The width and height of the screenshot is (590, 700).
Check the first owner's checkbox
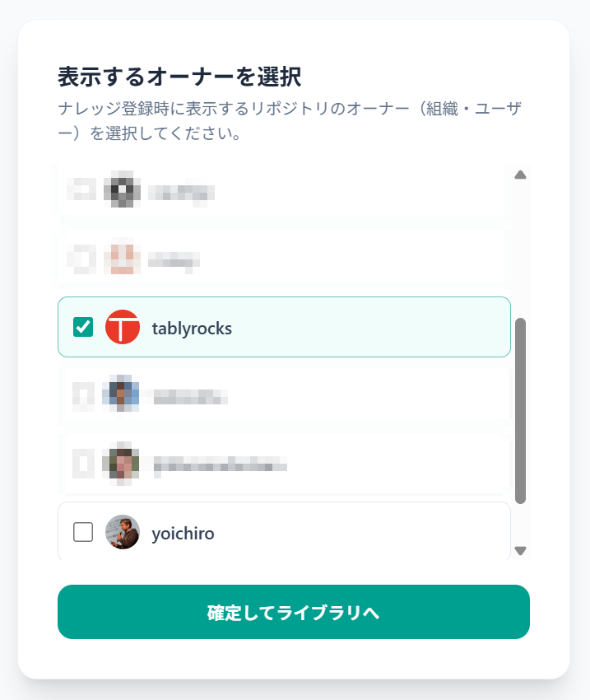click(x=81, y=191)
